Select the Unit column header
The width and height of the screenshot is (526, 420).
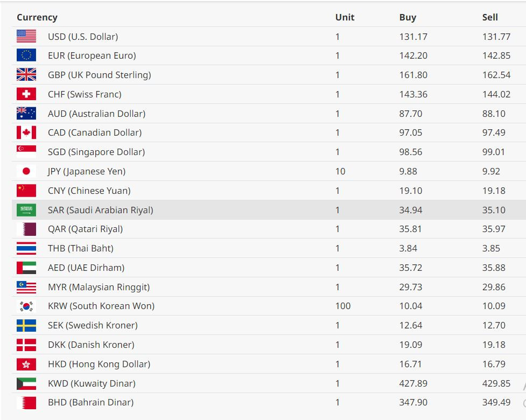tap(345, 17)
